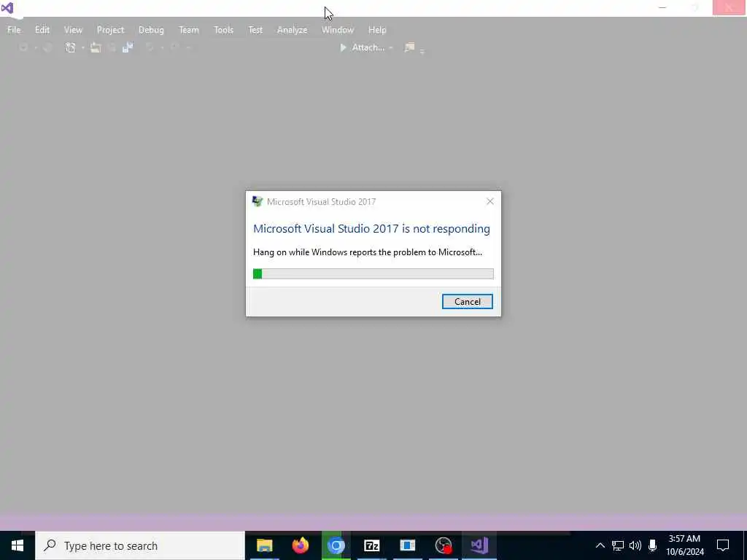Click the New Project toolbar icon
747x560 pixels.
point(71,47)
